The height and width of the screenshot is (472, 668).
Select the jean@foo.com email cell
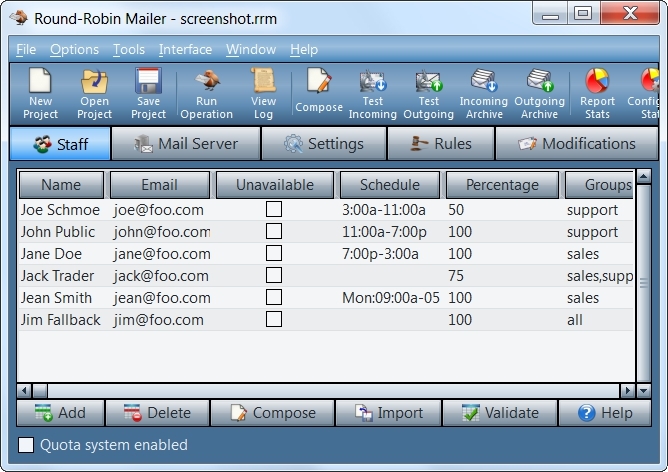[162, 298]
